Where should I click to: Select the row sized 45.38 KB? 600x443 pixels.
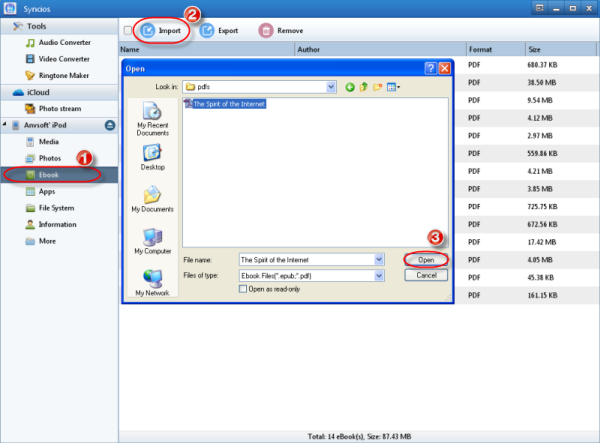(x=526, y=277)
